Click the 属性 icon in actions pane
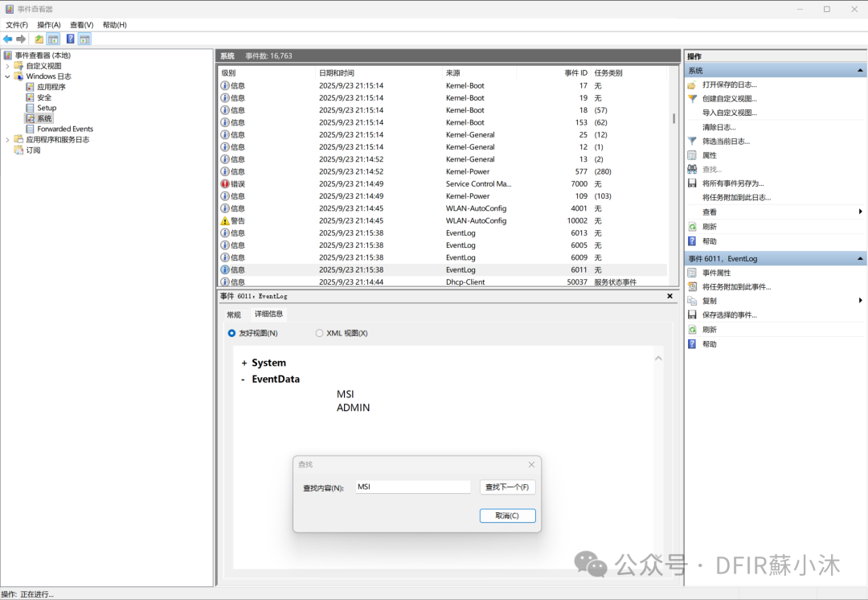868x600 pixels. [692, 155]
